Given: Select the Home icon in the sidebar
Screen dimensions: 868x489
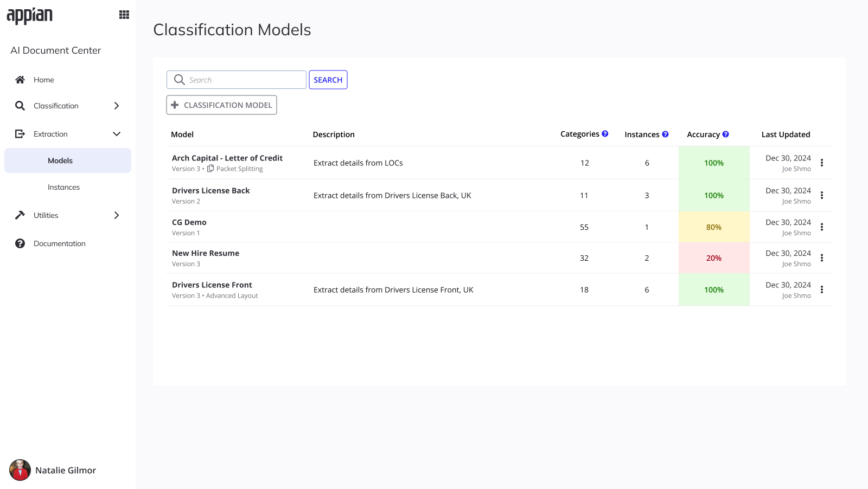Looking at the screenshot, I should click(20, 80).
